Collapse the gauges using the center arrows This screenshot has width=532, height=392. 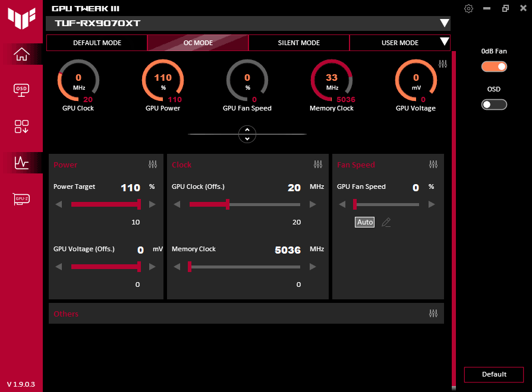247,134
